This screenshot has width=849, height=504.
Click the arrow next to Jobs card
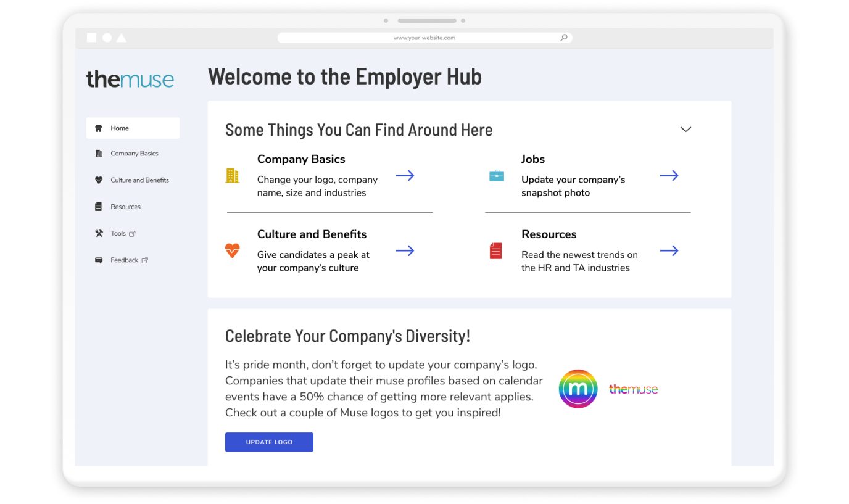coord(669,176)
